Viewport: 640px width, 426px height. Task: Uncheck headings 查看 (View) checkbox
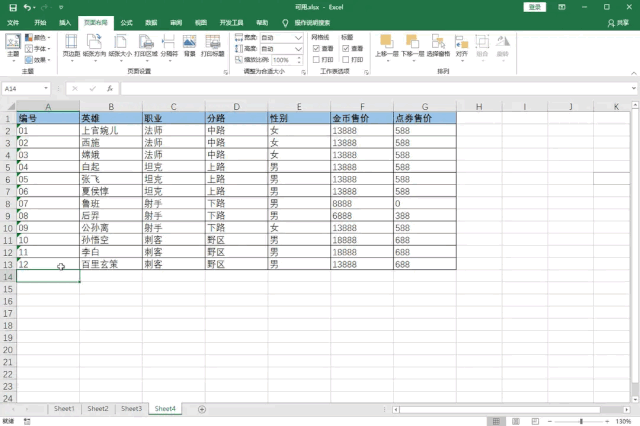coord(346,49)
